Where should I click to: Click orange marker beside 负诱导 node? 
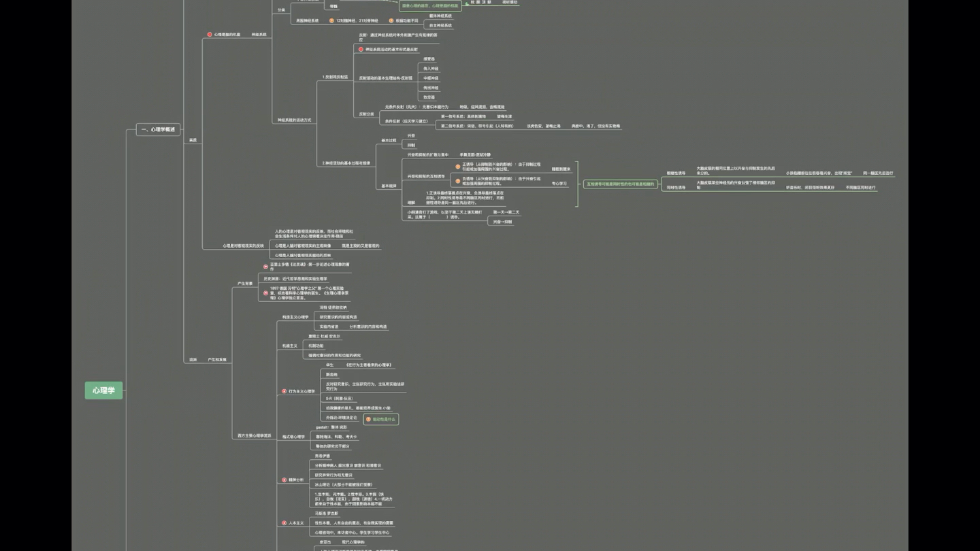pos(458,181)
